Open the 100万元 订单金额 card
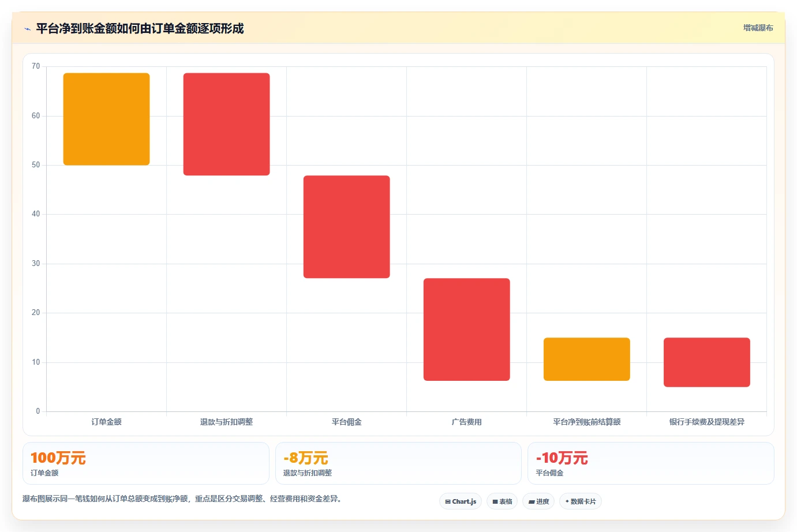Viewport: 797px width, 532px height. click(146, 463)
